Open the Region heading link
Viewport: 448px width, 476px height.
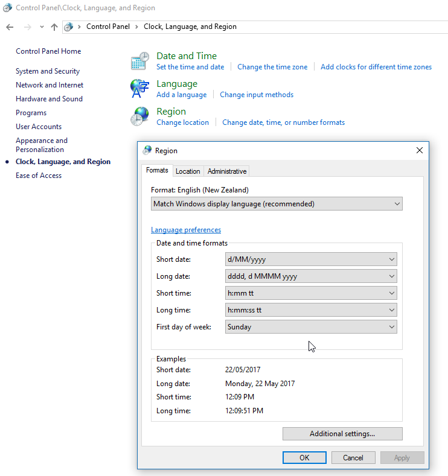[171, 112]
